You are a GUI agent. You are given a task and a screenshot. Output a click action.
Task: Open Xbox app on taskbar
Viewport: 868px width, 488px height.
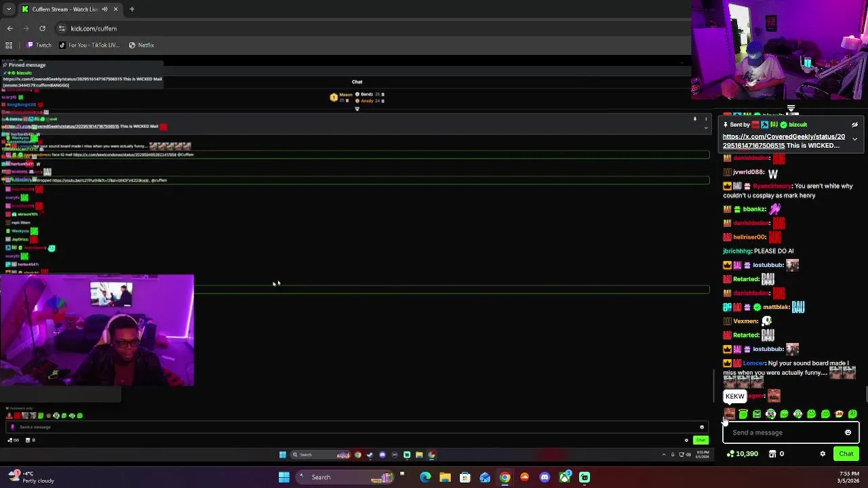[x=564, y=477]
